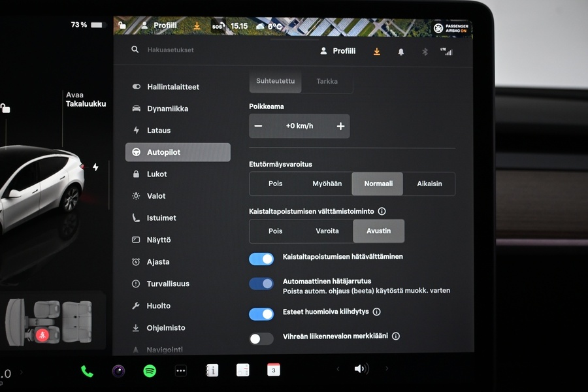Click the notification bell icon
Image resolution: width=588 pixels, height=392 pixels.
401,52
